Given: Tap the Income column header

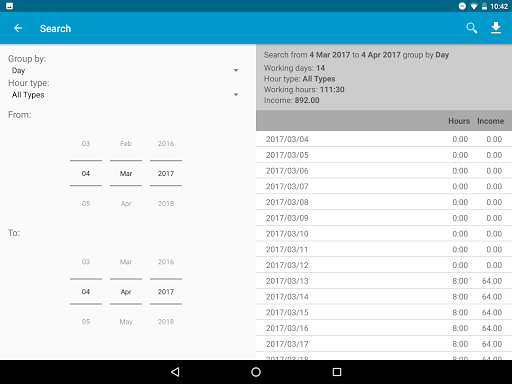Looking at the screenshot, I should coord(490,121).
